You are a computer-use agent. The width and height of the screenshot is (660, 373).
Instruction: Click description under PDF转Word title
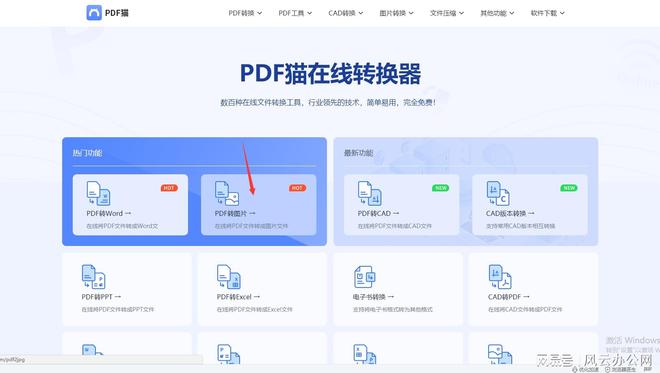pos(122,226)
